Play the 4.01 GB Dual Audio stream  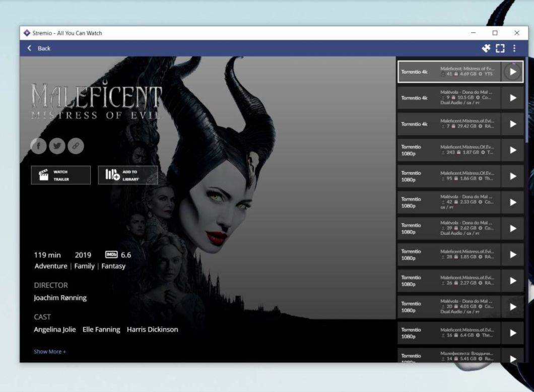[512, 307]
